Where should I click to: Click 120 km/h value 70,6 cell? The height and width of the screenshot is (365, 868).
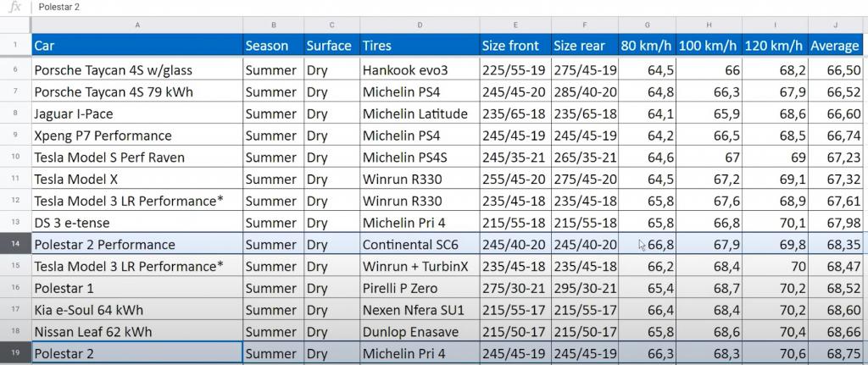(x=775, y=353)
